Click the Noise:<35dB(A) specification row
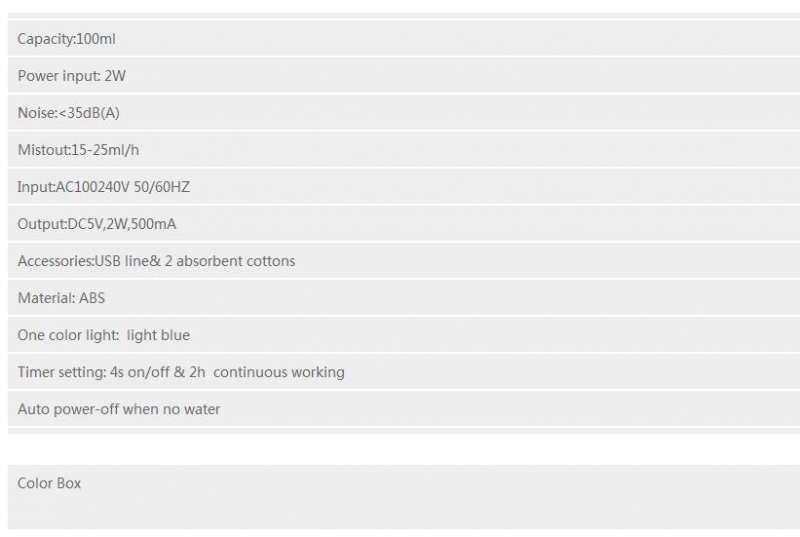The image size is (800, 537). coord(404,113)
